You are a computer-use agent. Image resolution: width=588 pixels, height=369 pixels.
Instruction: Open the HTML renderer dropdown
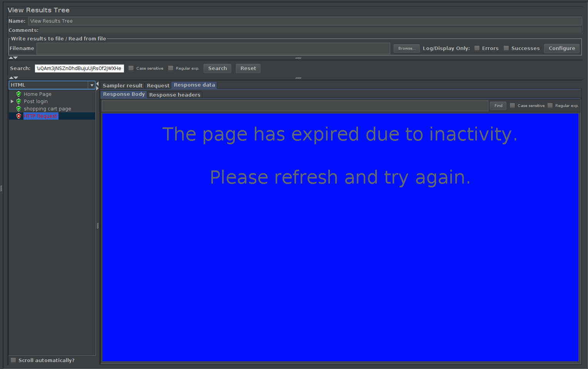pyautogui.click(x=92, y=85)
